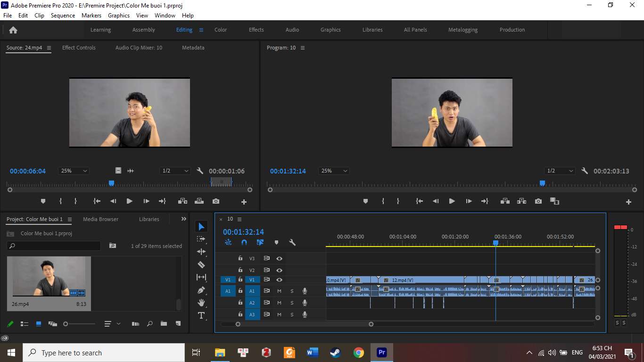
Task: Toggle V3 track output eye
Action: [x=279, y=258]
